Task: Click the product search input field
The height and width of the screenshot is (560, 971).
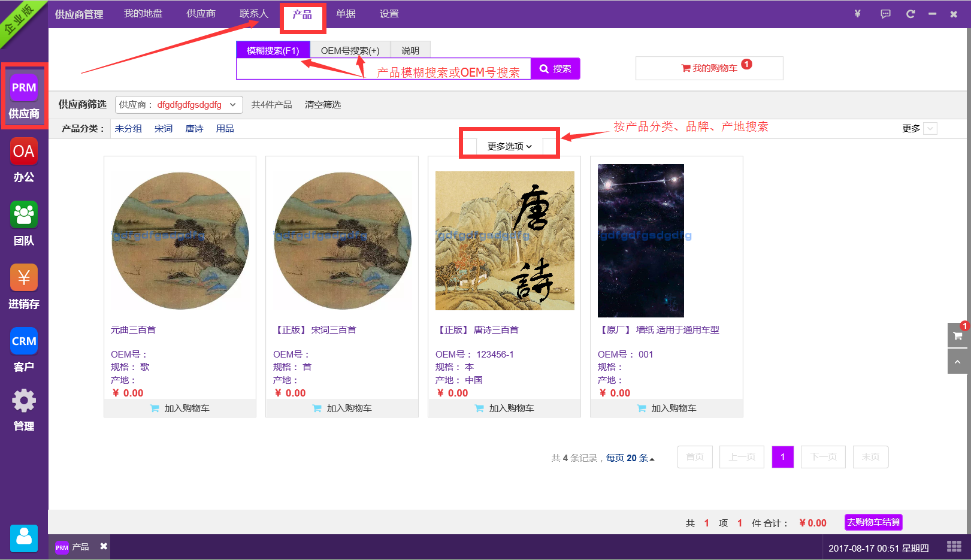Action: 383,69
